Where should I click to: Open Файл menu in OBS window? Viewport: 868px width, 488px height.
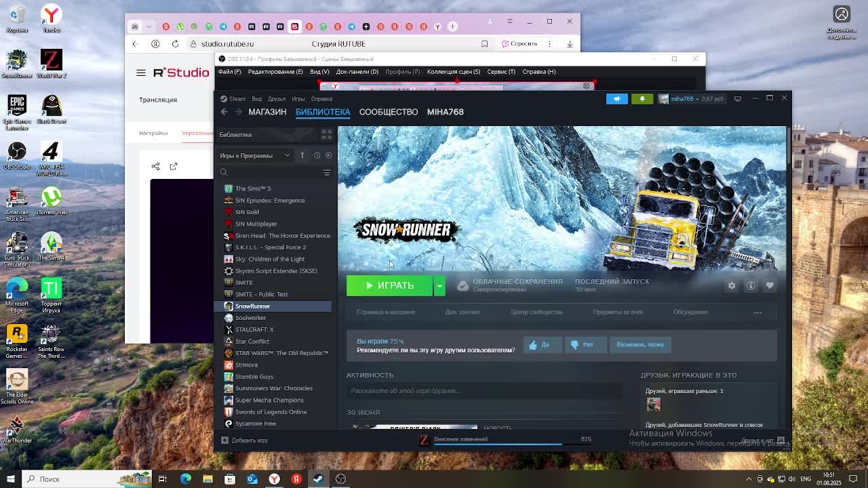230,72
